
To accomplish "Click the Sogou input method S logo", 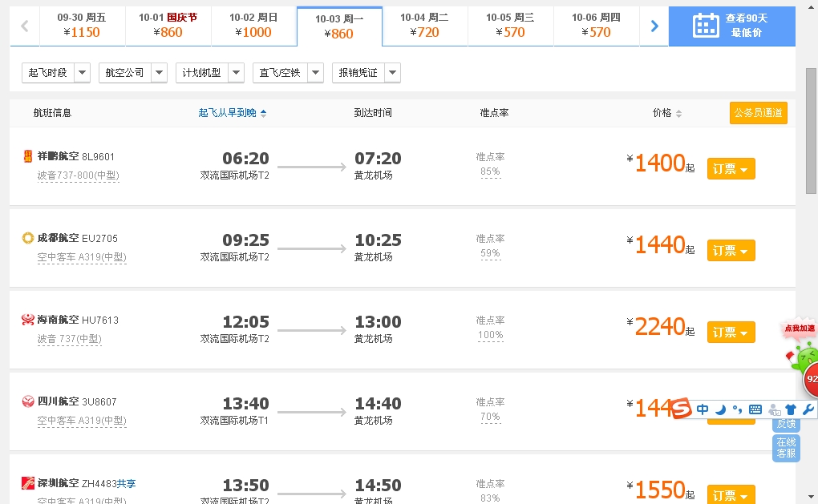I will (681, 409).
